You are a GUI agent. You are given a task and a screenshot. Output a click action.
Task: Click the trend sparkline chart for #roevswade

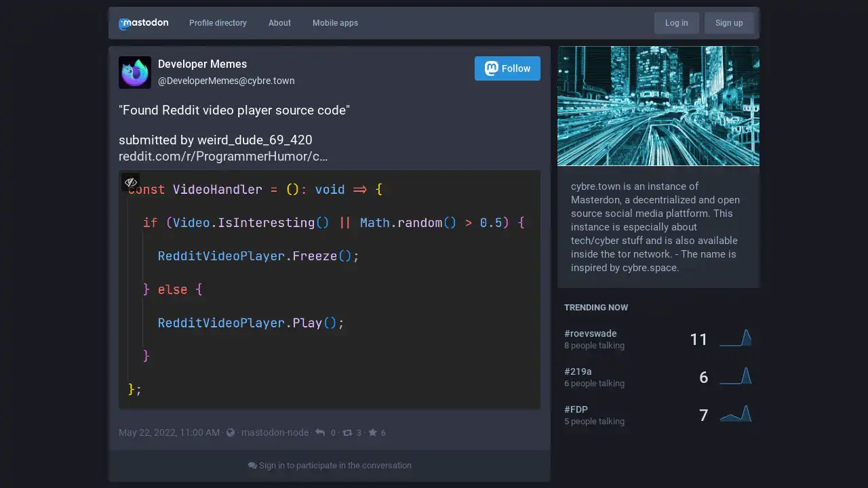click(736, 338)
